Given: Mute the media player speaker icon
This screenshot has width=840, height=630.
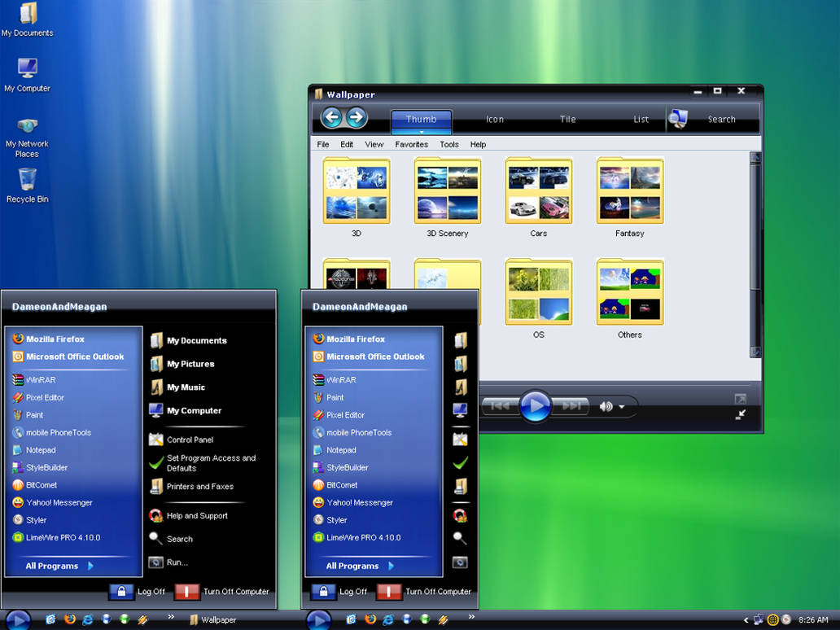Looking at the screenshot, I should [606, 406].
